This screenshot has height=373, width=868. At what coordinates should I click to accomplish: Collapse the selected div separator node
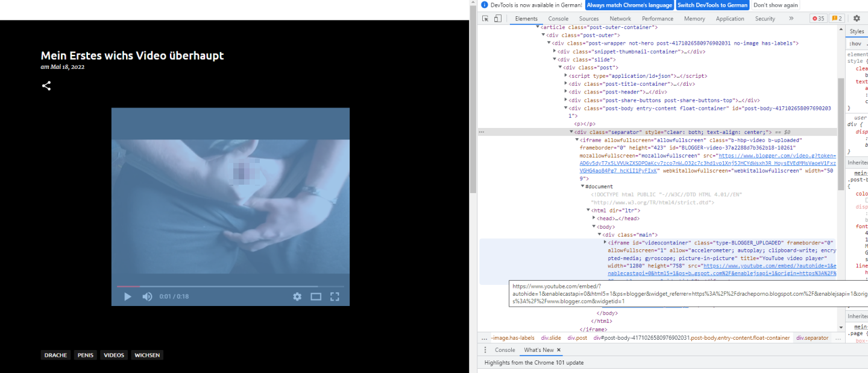571,132
